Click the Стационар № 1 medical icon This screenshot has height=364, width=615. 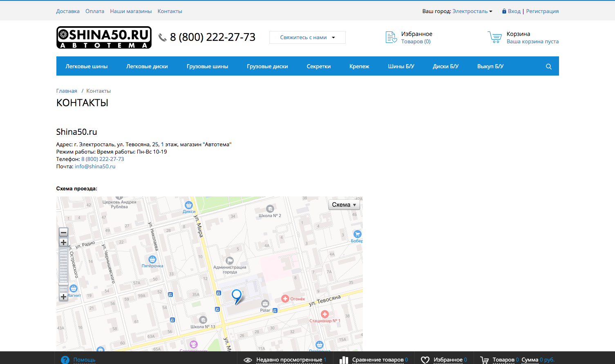325,314
